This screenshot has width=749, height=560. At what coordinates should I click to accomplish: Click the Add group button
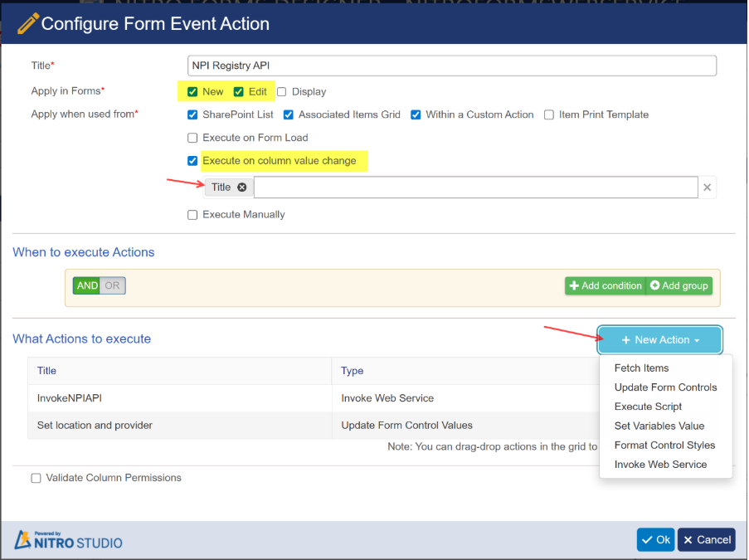point(679,285)
